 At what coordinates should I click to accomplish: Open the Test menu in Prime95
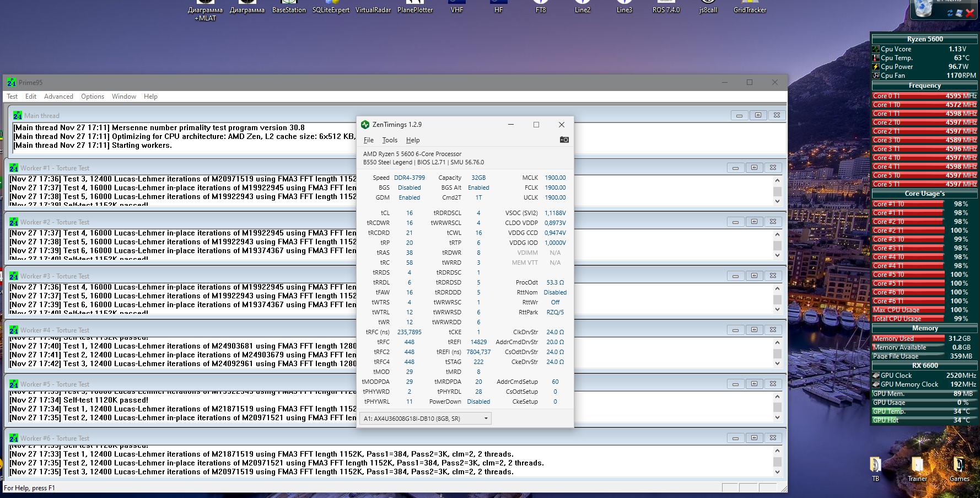[12, 97]
